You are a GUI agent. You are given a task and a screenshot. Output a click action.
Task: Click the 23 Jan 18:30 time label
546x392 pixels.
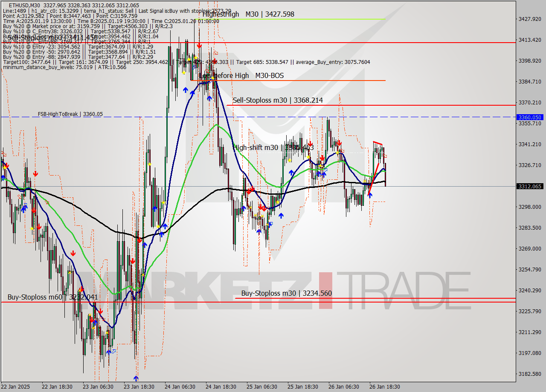139,387
